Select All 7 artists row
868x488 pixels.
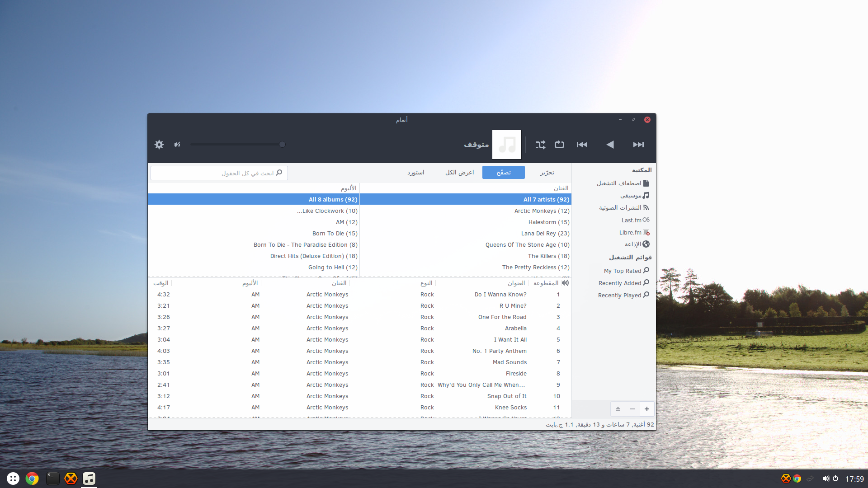(x=466, y=199)
